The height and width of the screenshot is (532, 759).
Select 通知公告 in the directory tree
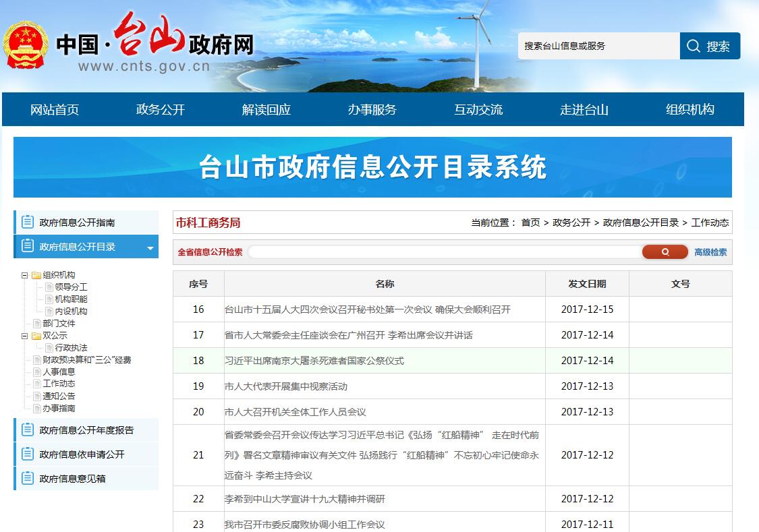(59, 396)
